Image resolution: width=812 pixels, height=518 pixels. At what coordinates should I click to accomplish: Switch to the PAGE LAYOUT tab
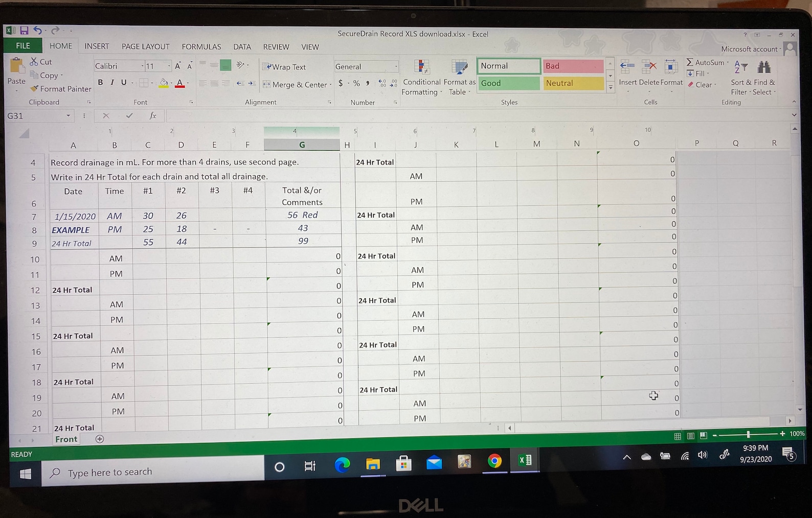(145, 46)
